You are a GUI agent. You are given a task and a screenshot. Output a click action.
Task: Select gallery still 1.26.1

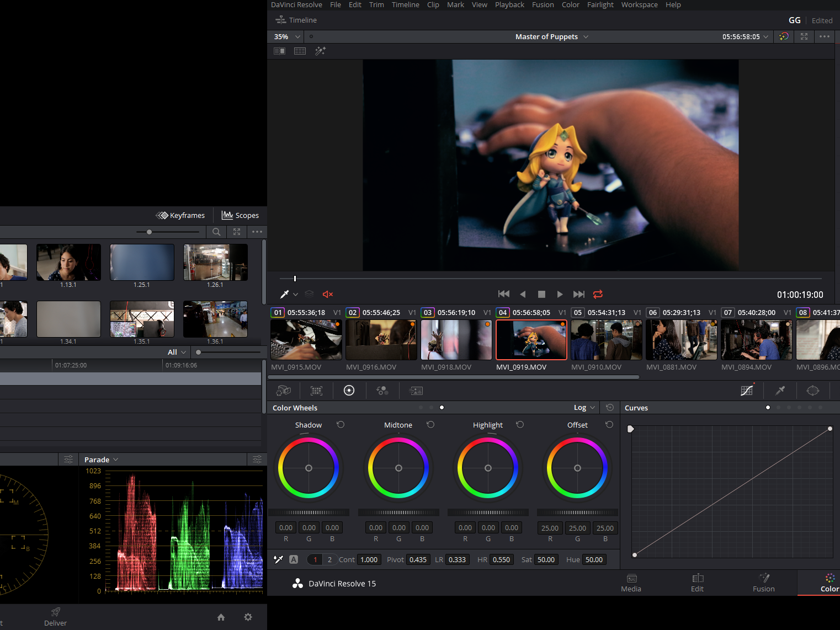(x=215, y=263)
